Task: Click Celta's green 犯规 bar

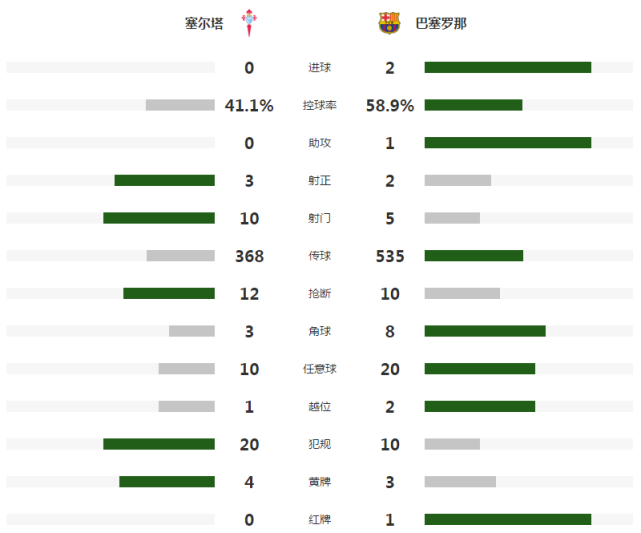Action: tap(159, 444)
